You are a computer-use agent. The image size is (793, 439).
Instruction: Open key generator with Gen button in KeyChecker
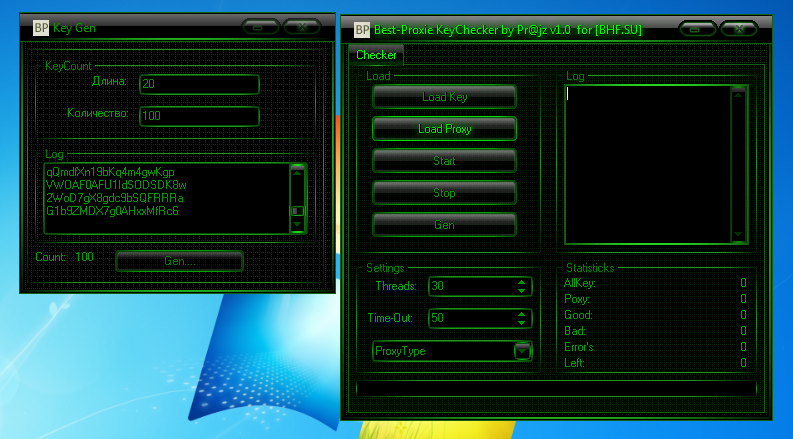click(x=445, y=225)
